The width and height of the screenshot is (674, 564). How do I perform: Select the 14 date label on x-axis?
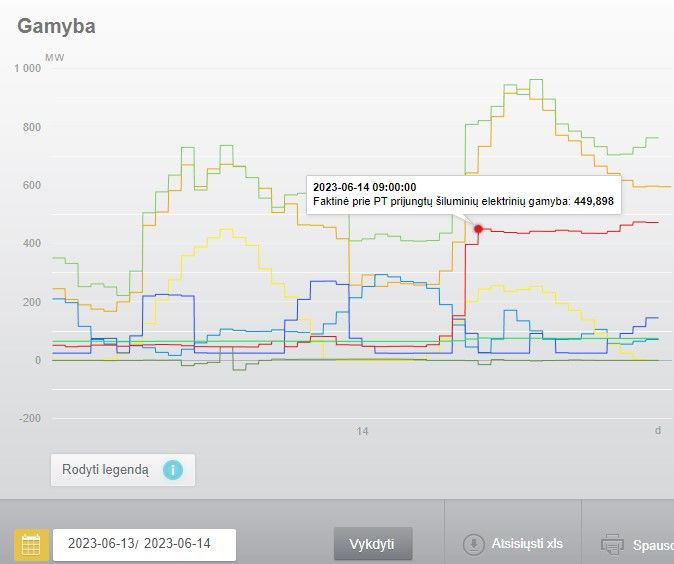click(363, 431)
